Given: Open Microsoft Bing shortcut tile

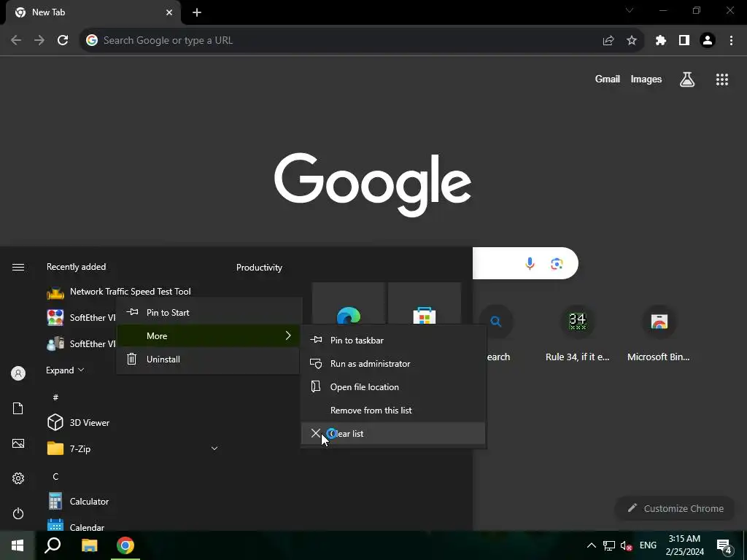Looking at the screenshot, I should 659,332.
